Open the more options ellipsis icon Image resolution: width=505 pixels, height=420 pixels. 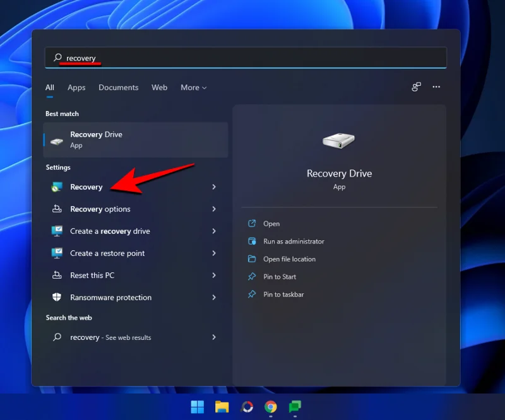point(436,87)
